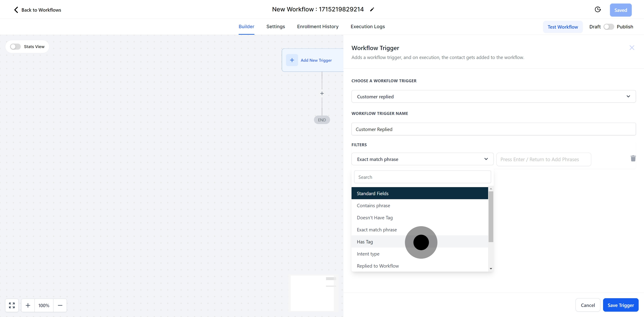This screenshot has height=317, width=644.
Task: Click the pencil icon to rename workflow
Action: (x=372, y=9)
